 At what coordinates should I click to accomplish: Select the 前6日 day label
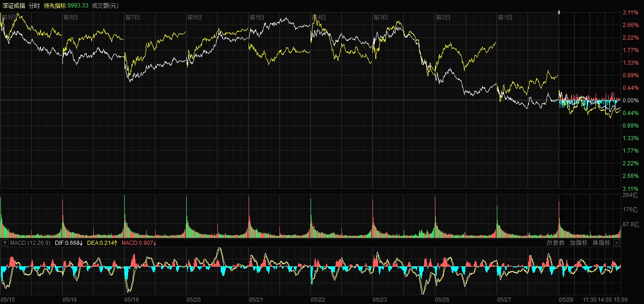(195, 17)
